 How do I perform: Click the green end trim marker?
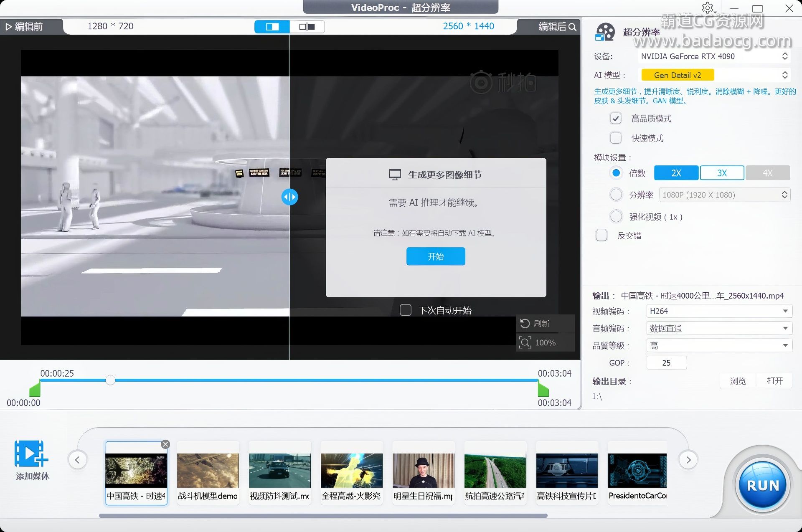(543, 389)
